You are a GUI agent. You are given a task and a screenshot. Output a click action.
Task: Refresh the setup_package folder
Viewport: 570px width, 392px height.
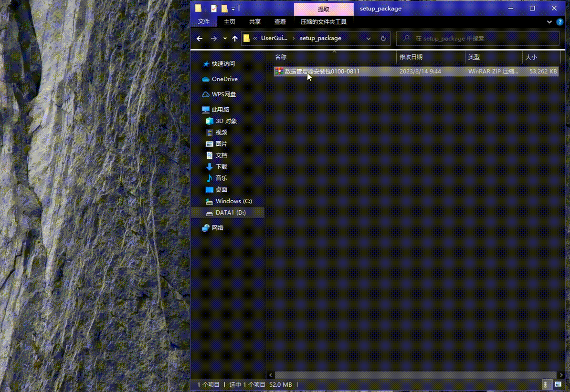(x=383, y=38)
